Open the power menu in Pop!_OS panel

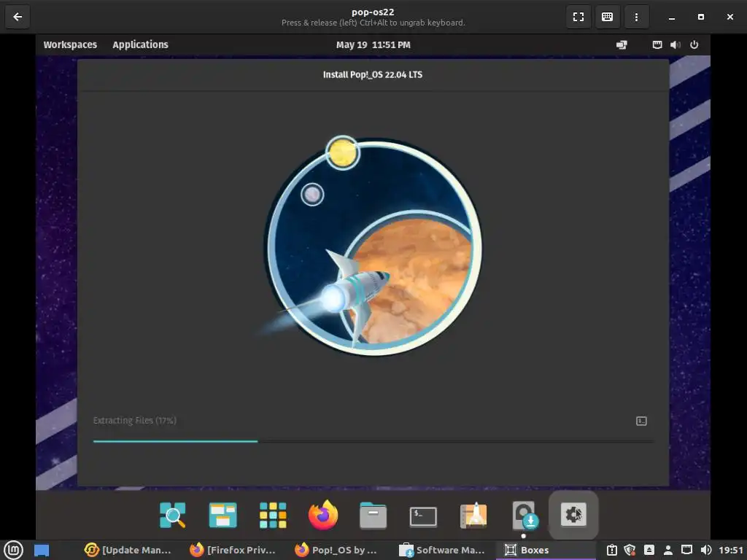click(x=694, y=44)
